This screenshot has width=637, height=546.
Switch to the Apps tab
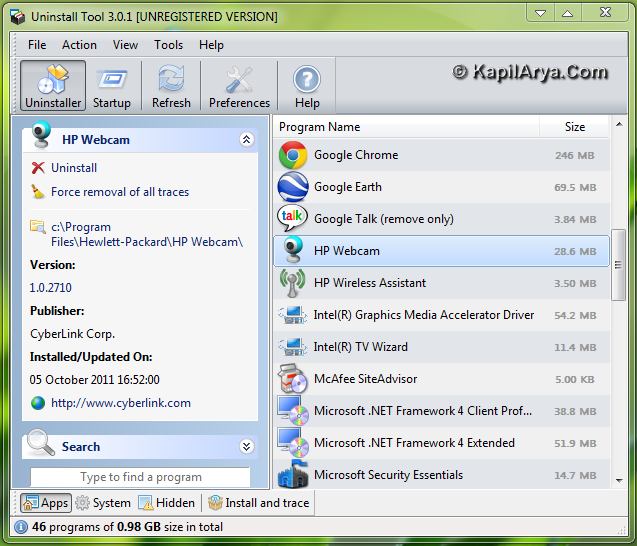[46, 503]
